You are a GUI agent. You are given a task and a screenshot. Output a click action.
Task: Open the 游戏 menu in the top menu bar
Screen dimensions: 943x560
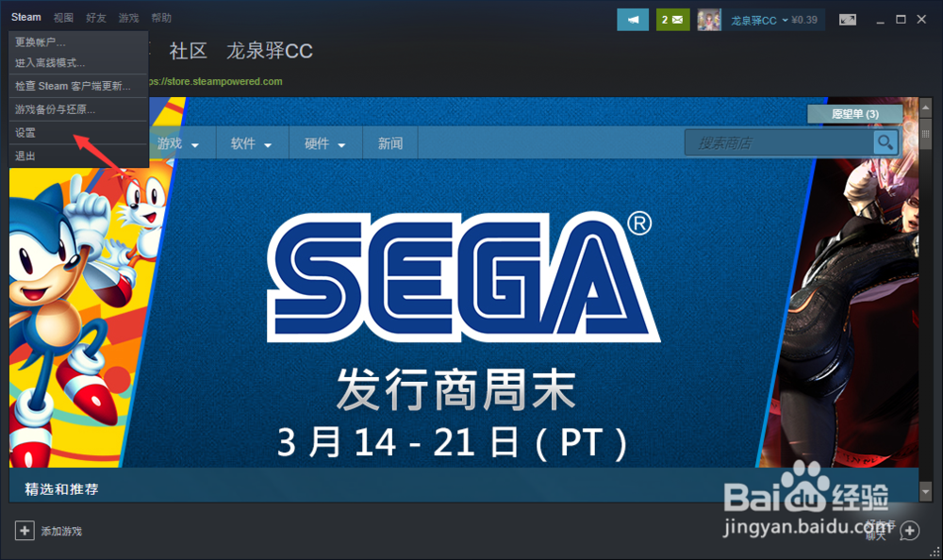(x=128, y=18)
